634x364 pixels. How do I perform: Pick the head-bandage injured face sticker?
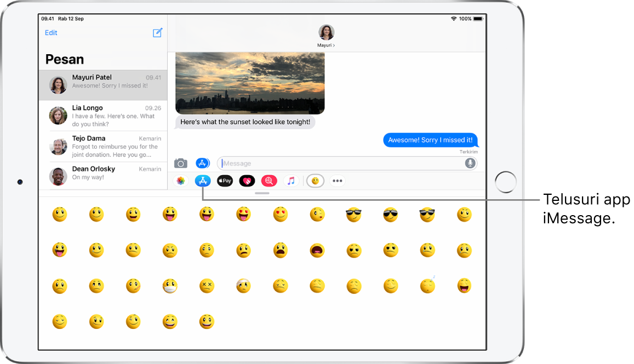[x=243, y=286]
